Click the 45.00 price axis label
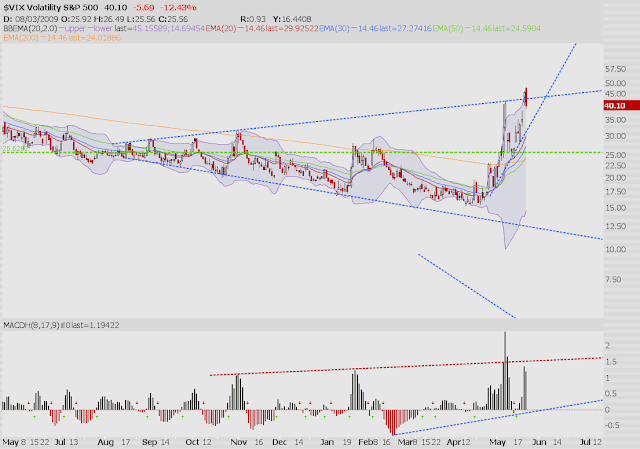This screenshot has height=449, width=640. point(616,94)
